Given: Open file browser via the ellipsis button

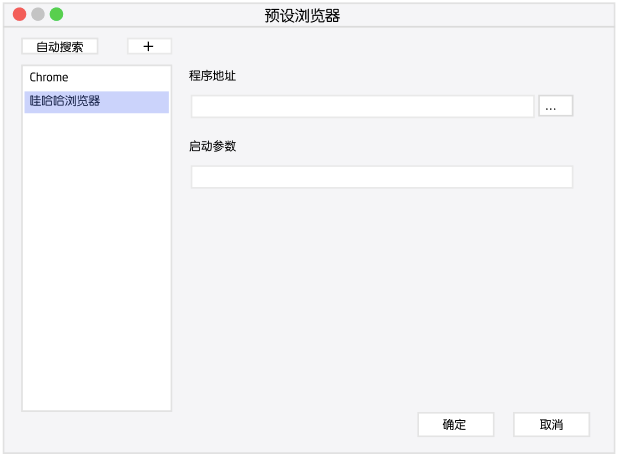Looking at the screenshot, I should (x=555, y=106).
